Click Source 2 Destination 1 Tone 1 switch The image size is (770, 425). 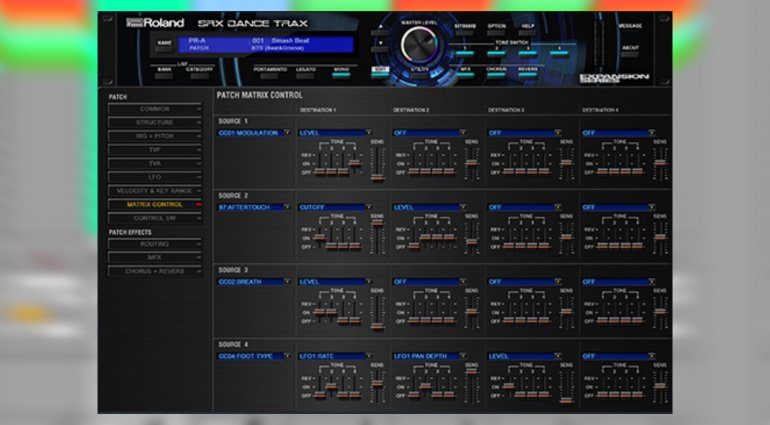(320, 237)
